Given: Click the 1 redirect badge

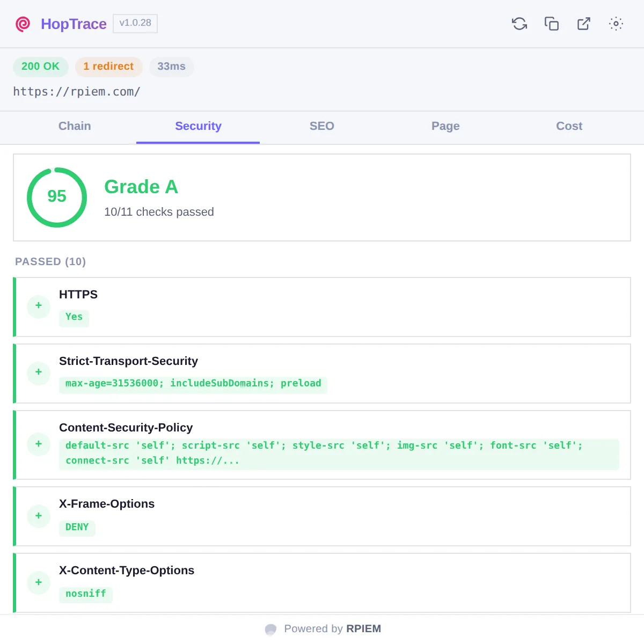Looking at the screenshot, I should coord(108,67).
